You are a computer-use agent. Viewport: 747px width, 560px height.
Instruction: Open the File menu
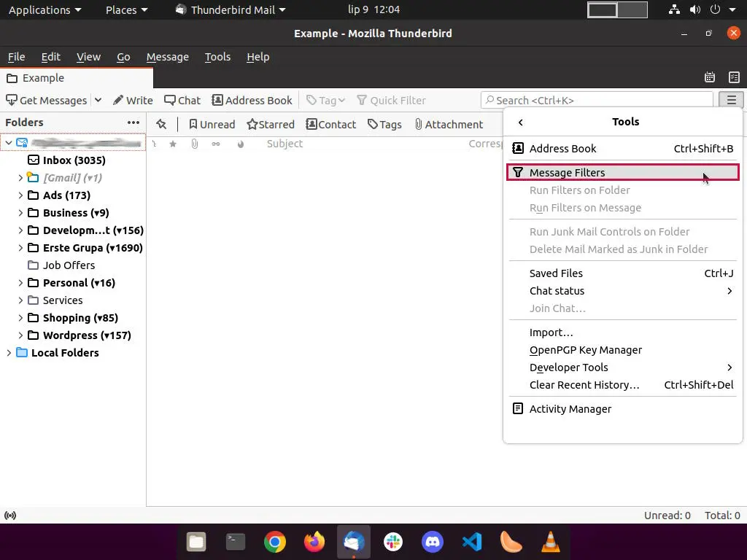point(16,57)
